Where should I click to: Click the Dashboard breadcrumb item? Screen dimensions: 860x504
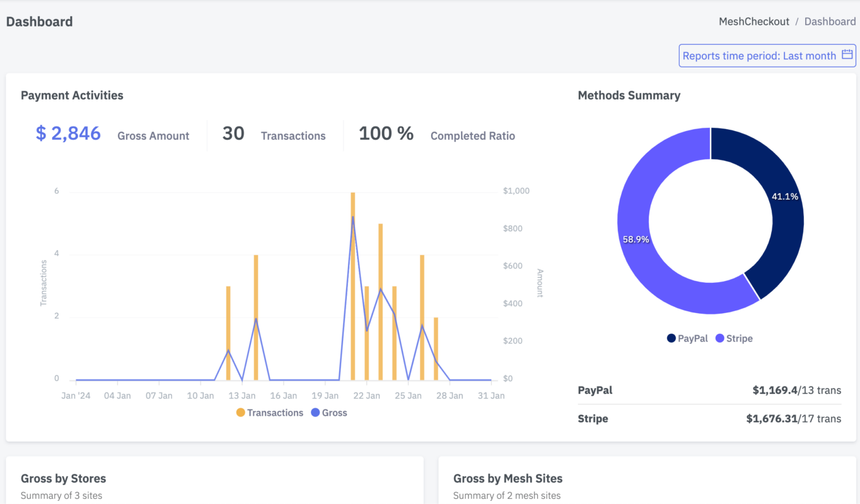tap(830, 21)
